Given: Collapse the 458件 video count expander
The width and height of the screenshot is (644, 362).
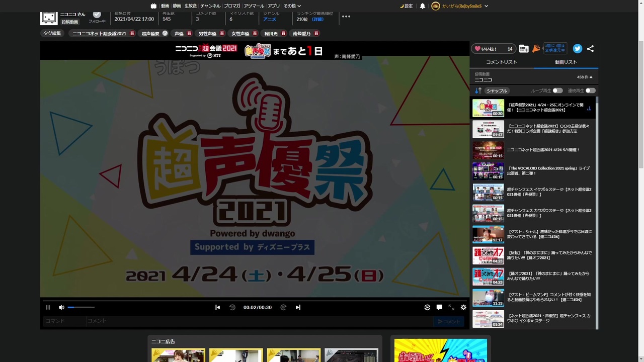Looking at the screenshot, I should pyautogui.click(x=585, y=77).
